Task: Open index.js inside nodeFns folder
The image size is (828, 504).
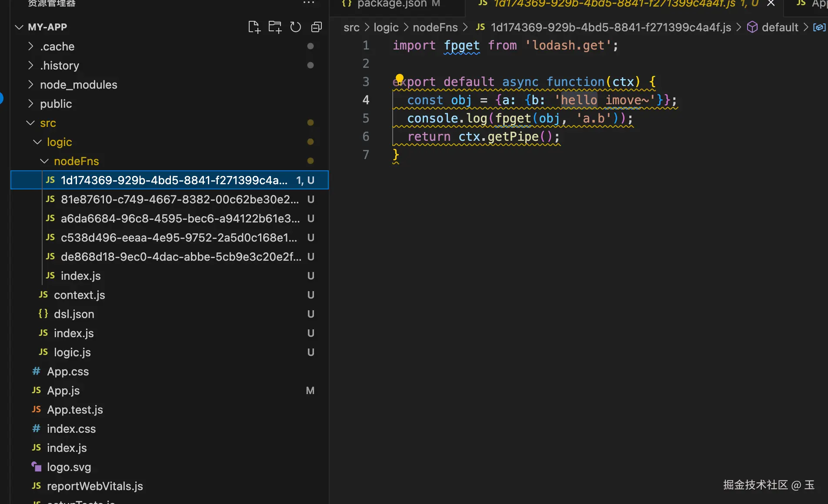Action: click(170, 276)
